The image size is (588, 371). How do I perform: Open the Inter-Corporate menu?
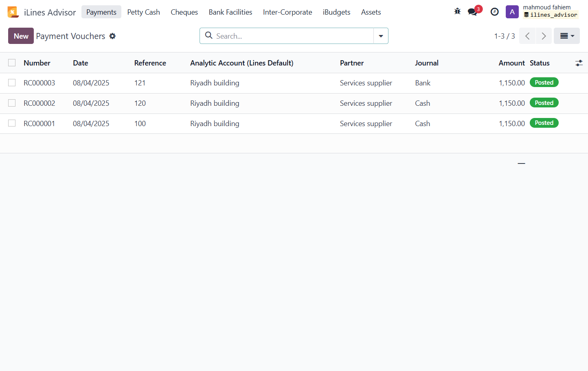pyautogui.click(x=287, y=12)
